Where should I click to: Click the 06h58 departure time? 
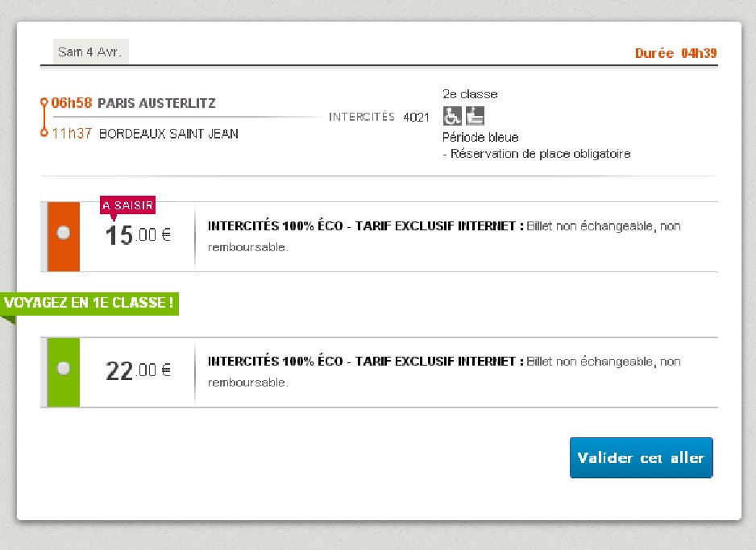(72, 103)
